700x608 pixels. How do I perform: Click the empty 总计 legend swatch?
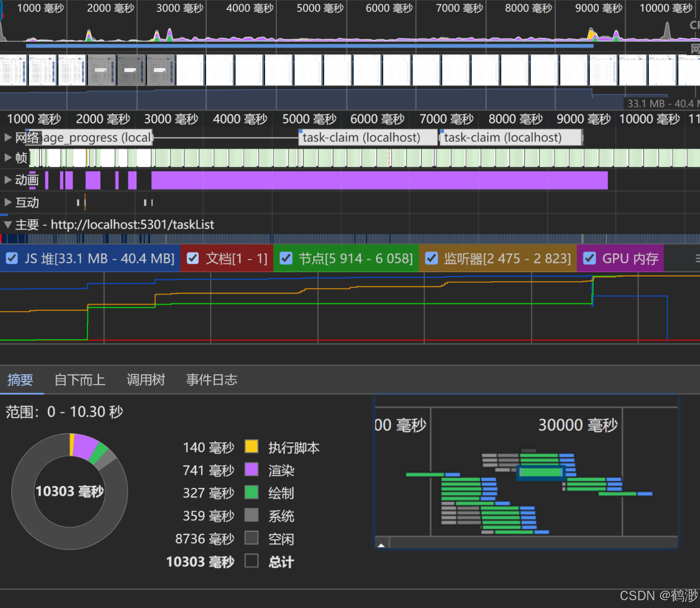[x=252, y=561]
